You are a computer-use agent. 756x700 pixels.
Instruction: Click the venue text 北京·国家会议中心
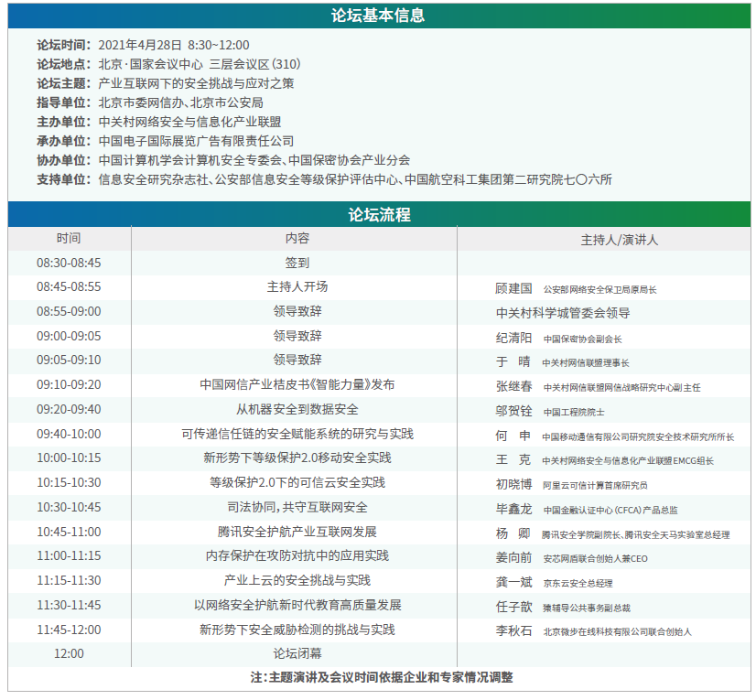pyautogui.click(x=151, y=64)
